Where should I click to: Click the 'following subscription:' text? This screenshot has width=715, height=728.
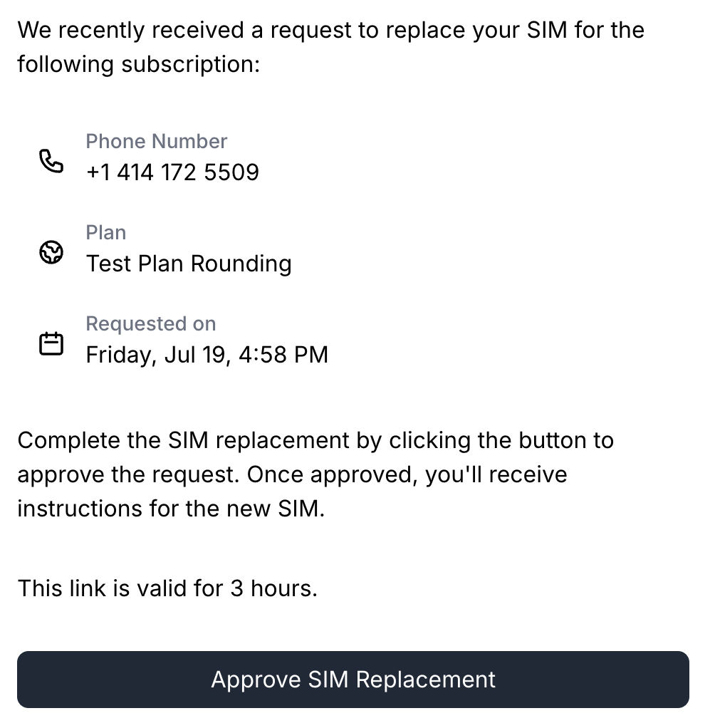(139, 64)
